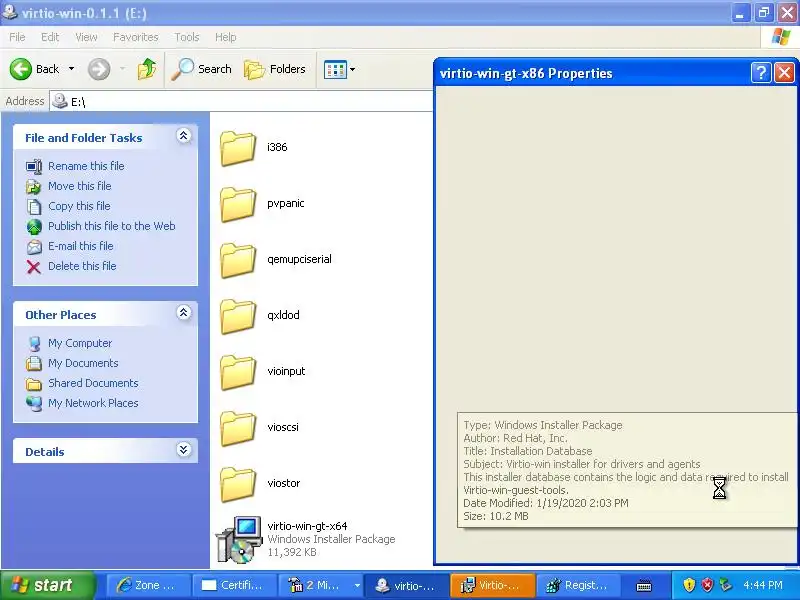Close the virtio-win-gt-x86 Properties dialog

pyautogui.click(x=784, y=73)
